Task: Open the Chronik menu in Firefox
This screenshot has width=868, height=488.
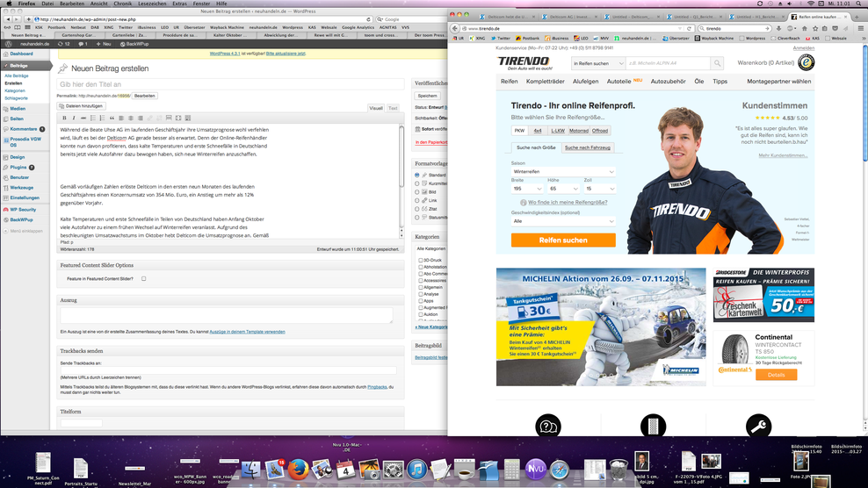Action: click(122, 4)
